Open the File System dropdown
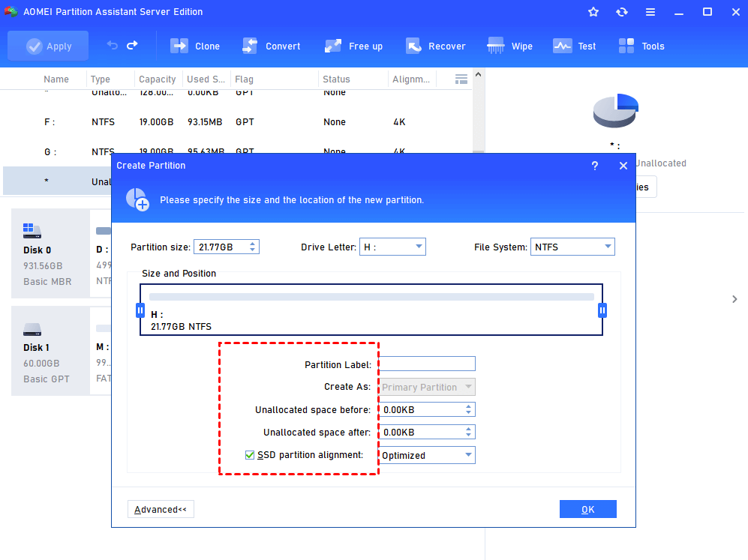Image resolution: width=748 pixels, height=560 pixels. click(572, 247)
